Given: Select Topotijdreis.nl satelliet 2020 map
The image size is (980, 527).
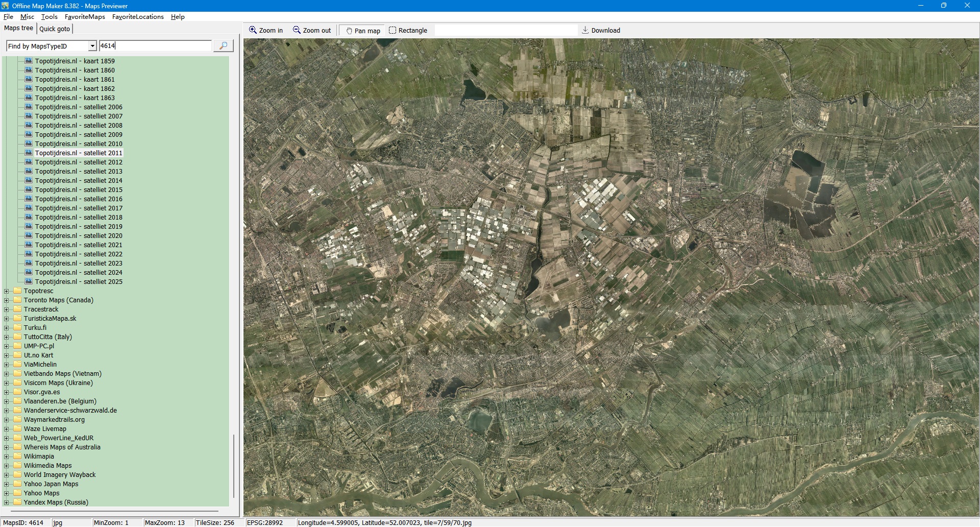Looking at the screenshot, I should [79, 235].
